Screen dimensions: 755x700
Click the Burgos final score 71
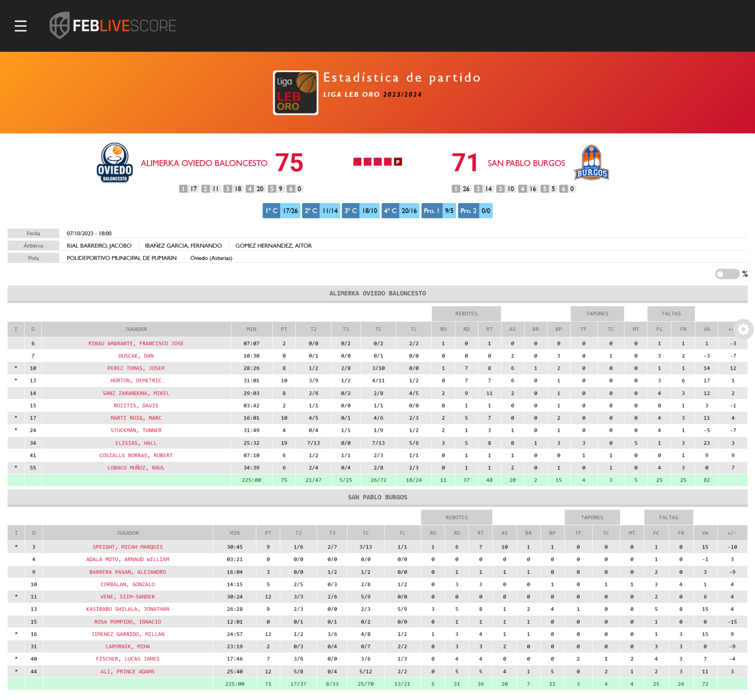[x=465, y=162]
